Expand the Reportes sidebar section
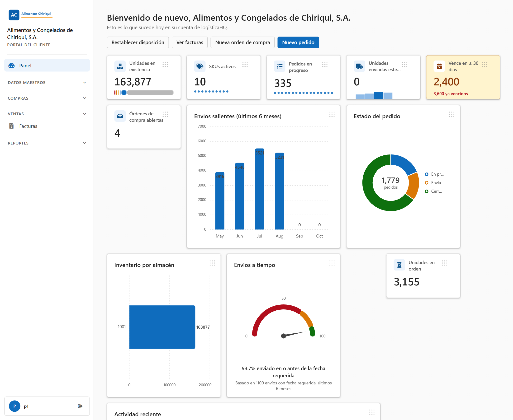This screenshot has width=513, height=420. (47, 143)
